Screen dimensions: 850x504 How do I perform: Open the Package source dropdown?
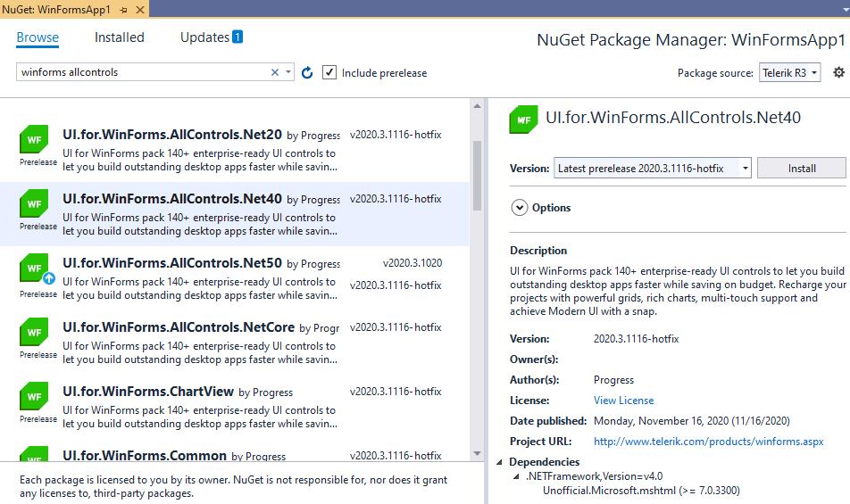(x=790, y=73)
